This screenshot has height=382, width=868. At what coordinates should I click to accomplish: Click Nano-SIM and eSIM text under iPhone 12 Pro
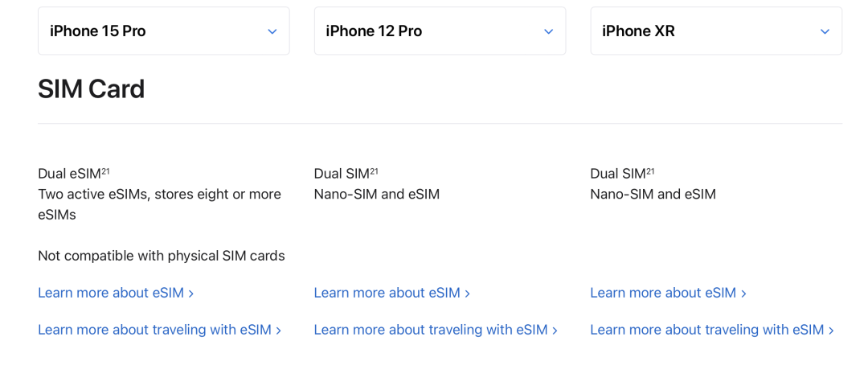[x=377, y=195]
